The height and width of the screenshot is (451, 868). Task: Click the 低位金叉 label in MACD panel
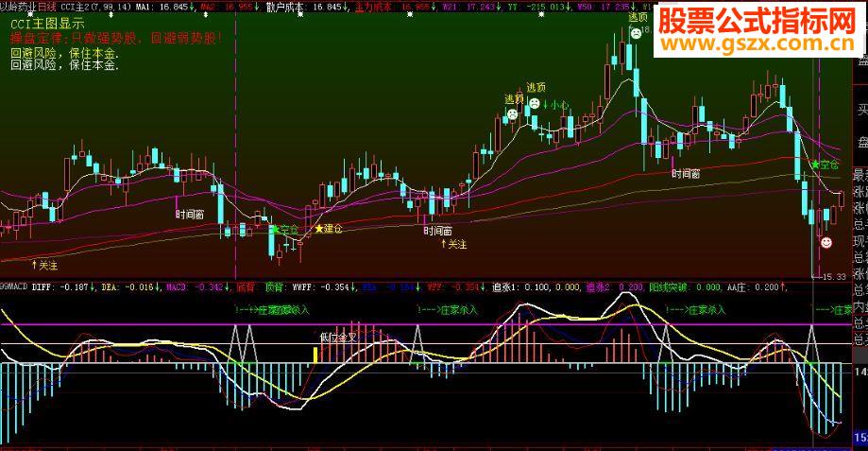point(338,337)
